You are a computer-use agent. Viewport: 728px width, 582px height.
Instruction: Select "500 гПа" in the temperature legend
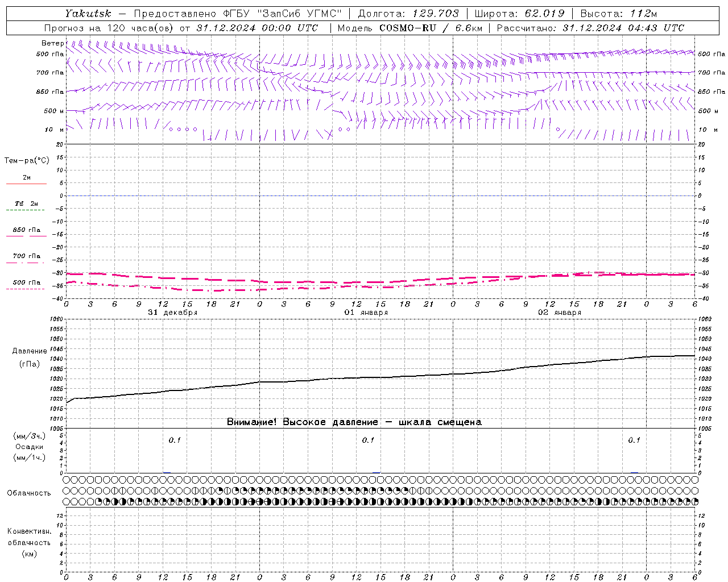pyautogui.click(x=27, y=282)
